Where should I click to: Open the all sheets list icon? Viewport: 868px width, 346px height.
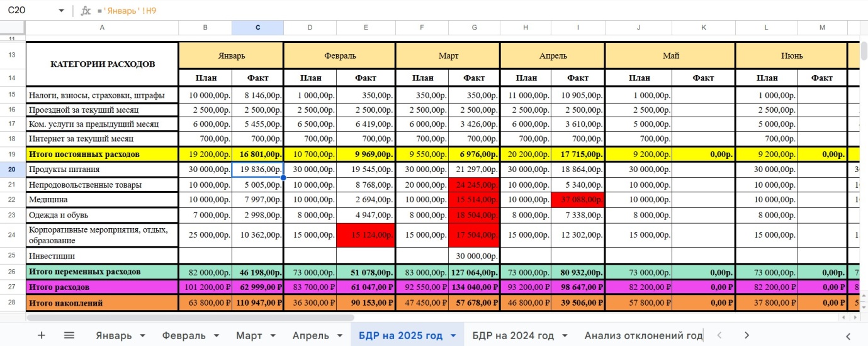coord(69,335)
